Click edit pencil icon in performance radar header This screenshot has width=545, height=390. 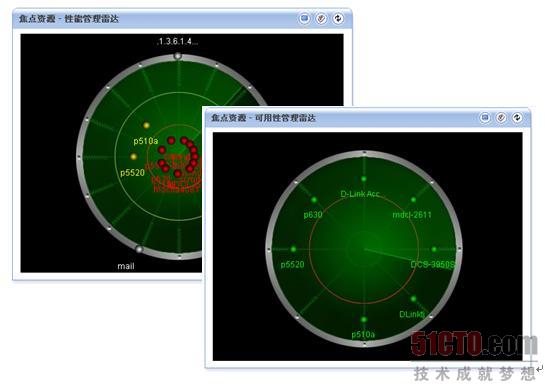321,18
